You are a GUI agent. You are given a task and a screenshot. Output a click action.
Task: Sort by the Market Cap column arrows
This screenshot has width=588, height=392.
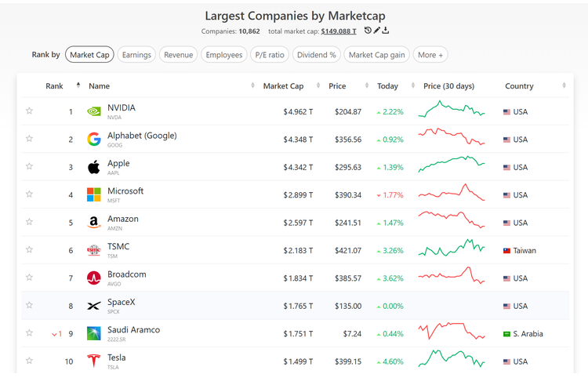(x=318, y=85)
